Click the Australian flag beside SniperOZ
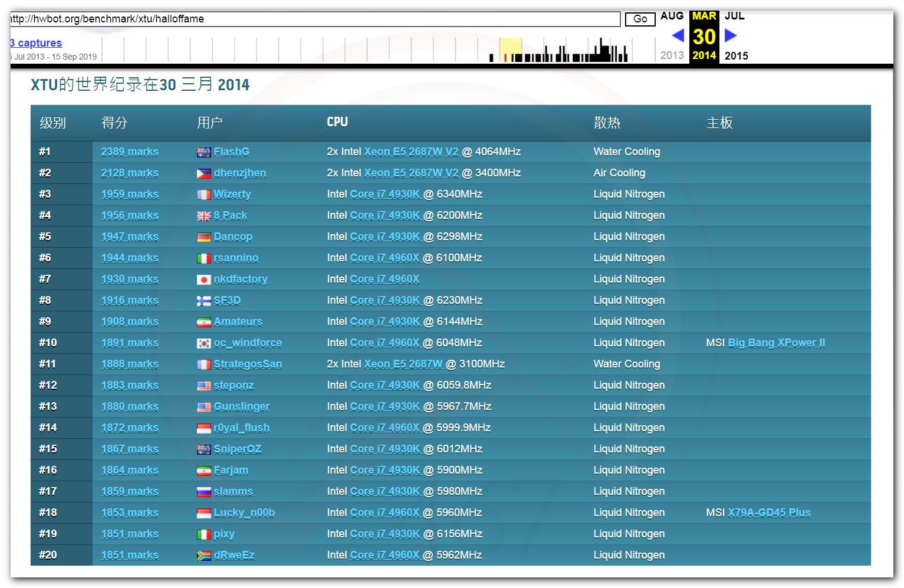The height and width of the screenshot is (588, 904). click(203, 449)
